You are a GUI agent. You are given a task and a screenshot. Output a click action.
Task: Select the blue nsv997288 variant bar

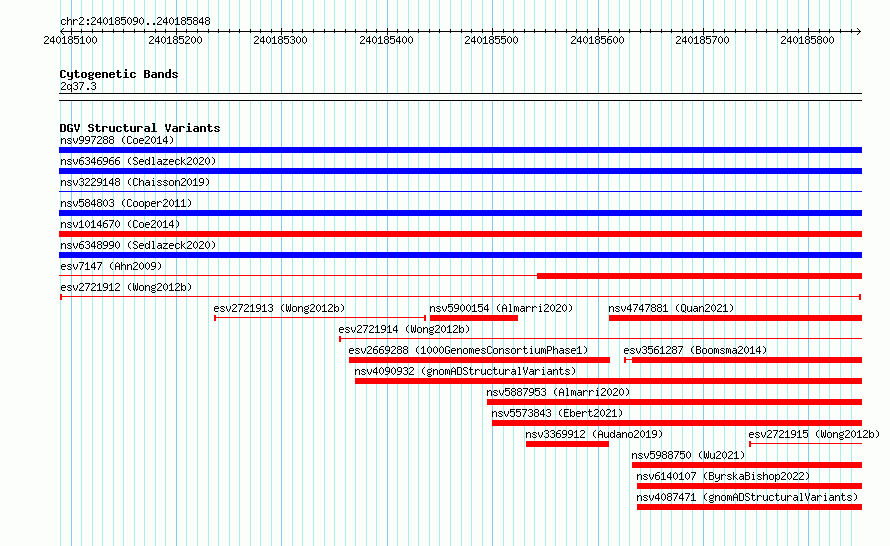(460, 150)
